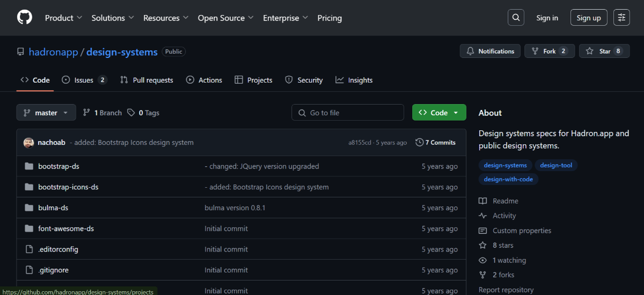Open the Issues tab
This screenshot has height=295, width=644.
[84, 80]
